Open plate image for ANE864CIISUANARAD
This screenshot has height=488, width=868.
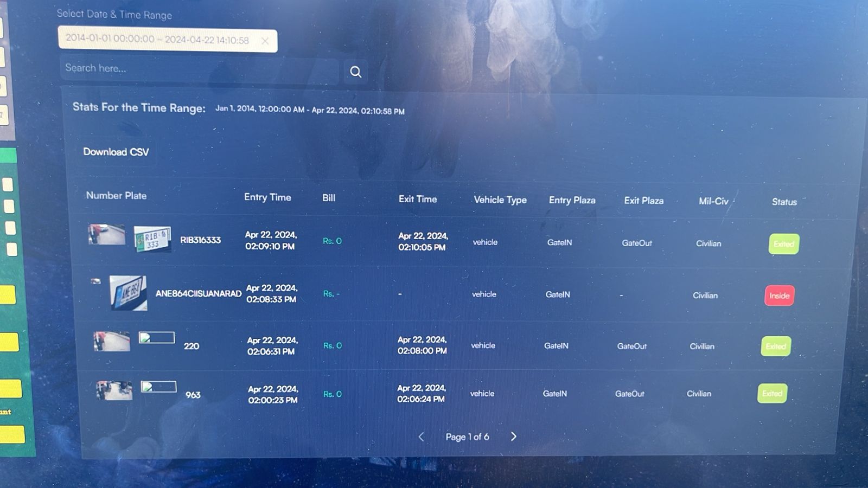tap(128, 293)
